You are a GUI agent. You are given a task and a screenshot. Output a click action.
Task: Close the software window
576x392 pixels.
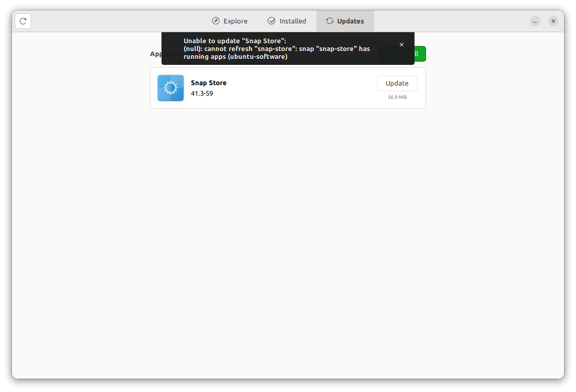pos(553,21)
